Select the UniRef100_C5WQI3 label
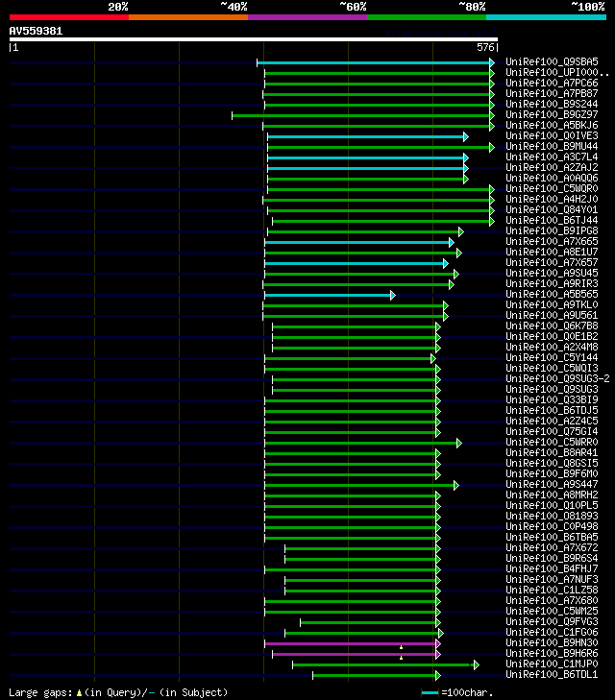Screen dimensions: 615x700 (552, 369)
